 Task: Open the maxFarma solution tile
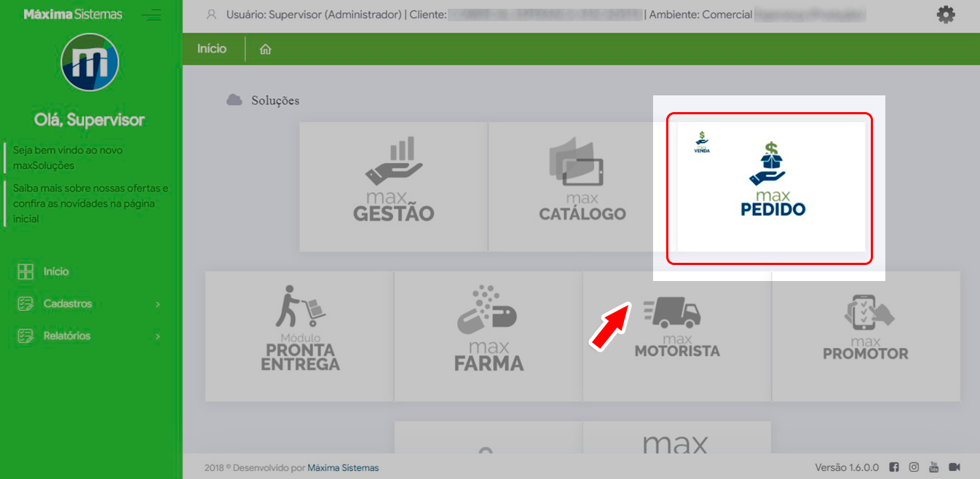click(488, 336)
